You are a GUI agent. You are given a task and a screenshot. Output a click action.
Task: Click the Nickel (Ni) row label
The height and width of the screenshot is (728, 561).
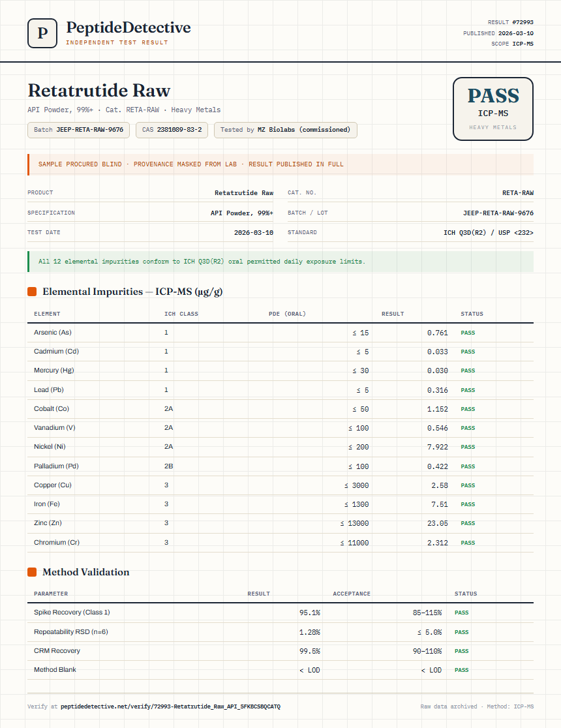pos(50,447)
